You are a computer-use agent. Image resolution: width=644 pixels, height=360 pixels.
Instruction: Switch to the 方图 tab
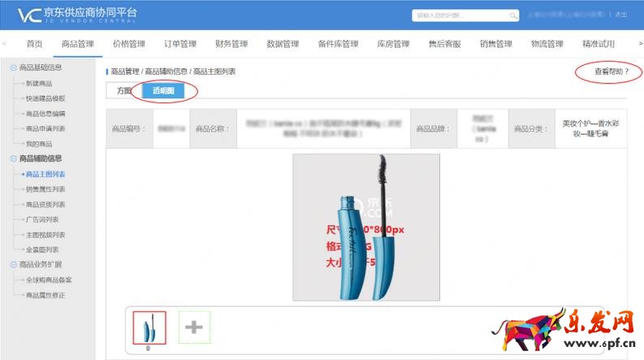pyautogui.click(x=124, y=90)
